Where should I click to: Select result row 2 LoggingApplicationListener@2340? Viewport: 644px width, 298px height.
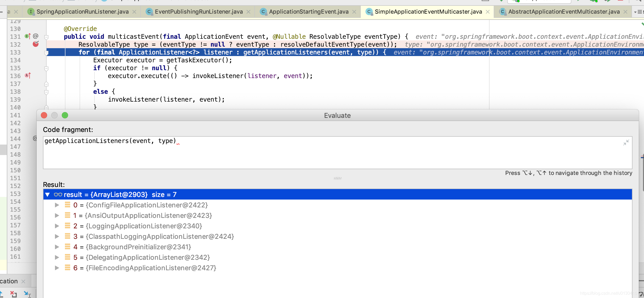click(x=337, y=226)
